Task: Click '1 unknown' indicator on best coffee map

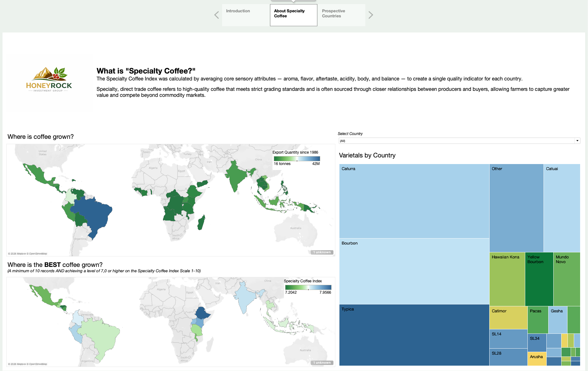Action: (322, 363)
